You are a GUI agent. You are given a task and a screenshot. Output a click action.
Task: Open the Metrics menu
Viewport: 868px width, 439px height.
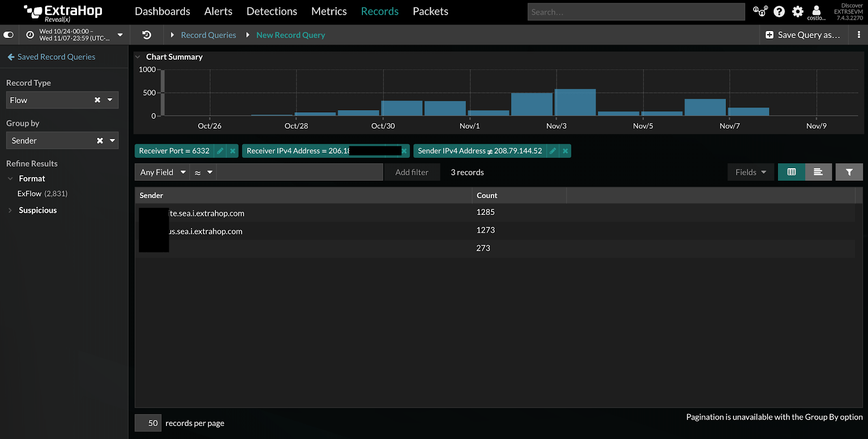329,11
